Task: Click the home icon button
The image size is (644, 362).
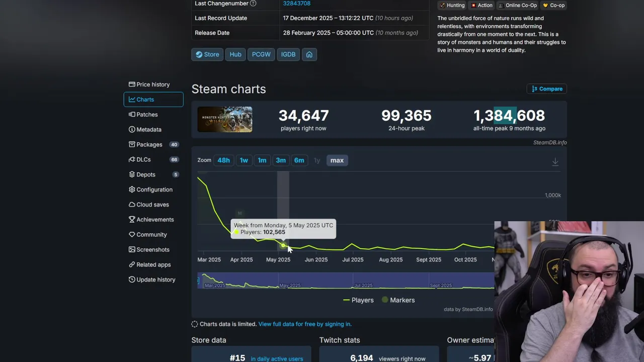Action: pyautogui.click(x=309, y=54)
